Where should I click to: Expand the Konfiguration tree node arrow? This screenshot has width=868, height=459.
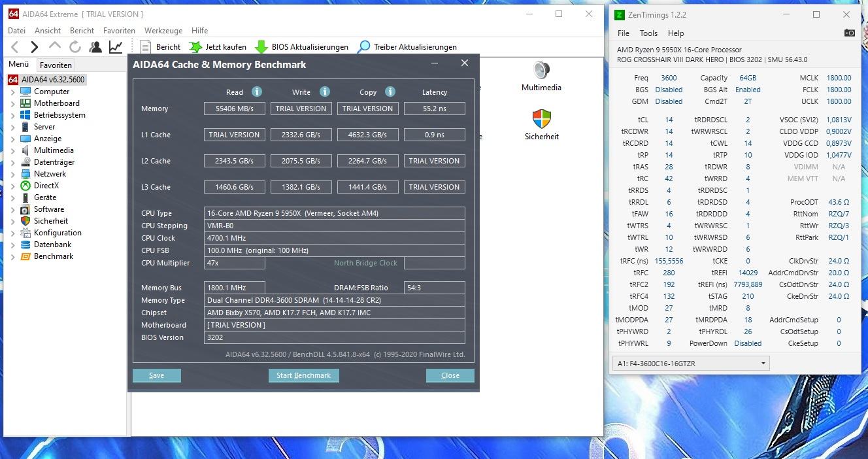click(13, 233)
